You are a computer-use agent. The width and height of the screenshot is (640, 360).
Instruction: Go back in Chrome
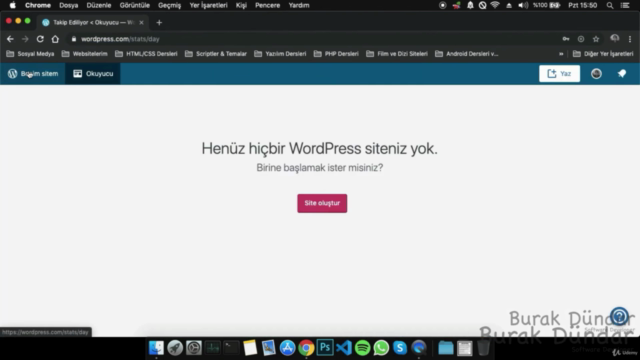click(10, 39)
